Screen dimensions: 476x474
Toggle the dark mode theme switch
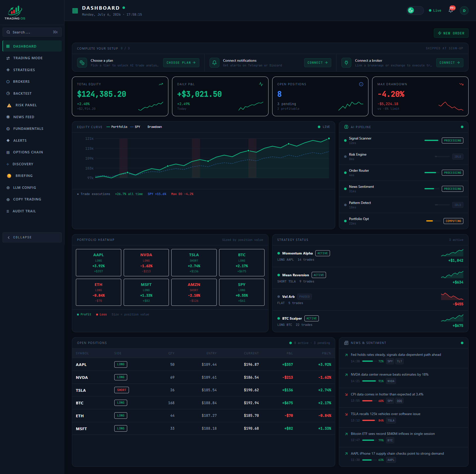click(x=415, y=10)
